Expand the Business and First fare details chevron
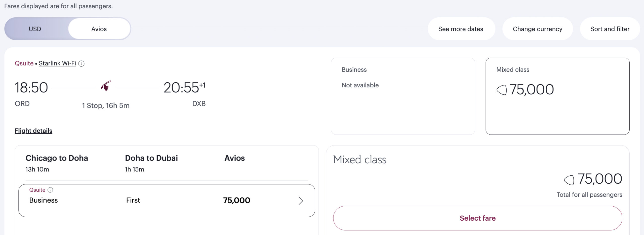The height and width of the screenshot is (235, 644). [300, 201]
